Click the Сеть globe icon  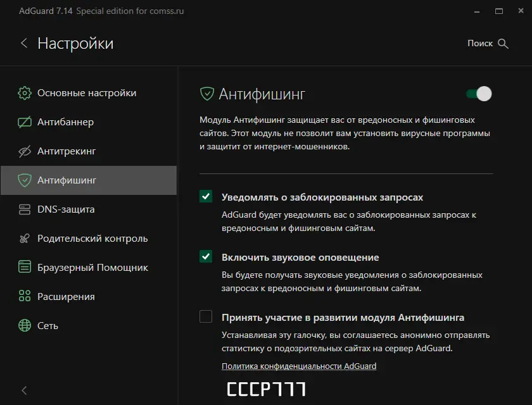pos(25,326)
